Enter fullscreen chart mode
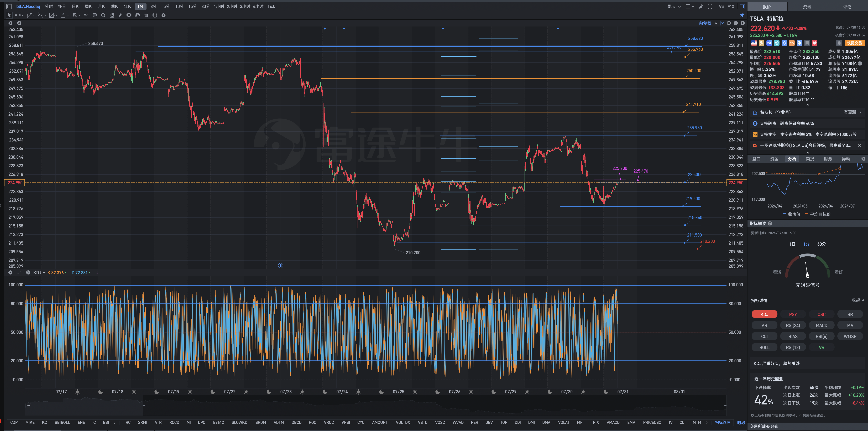 click(710, 6)
